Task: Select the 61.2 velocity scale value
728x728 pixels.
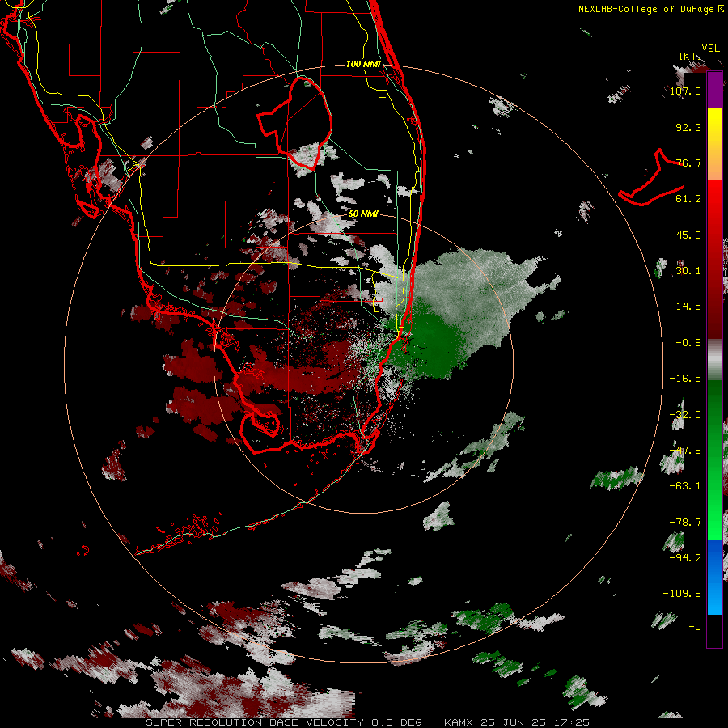Action: tap(688, 199)
